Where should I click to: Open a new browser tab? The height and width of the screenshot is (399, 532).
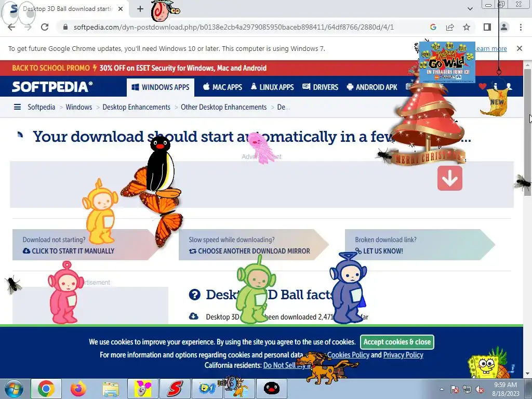tap(140, 9)
